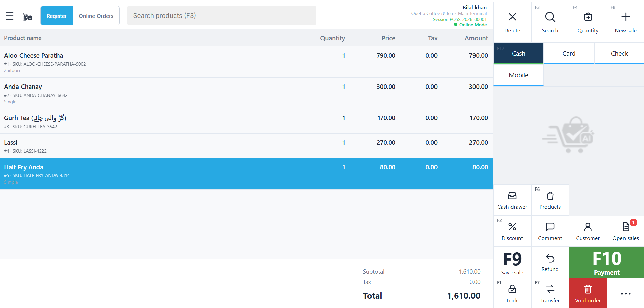The height and width of the screenshot is (308, 644).
Task: Click the Total 1,610.00 amount
Action: click(x=463, y=296)
